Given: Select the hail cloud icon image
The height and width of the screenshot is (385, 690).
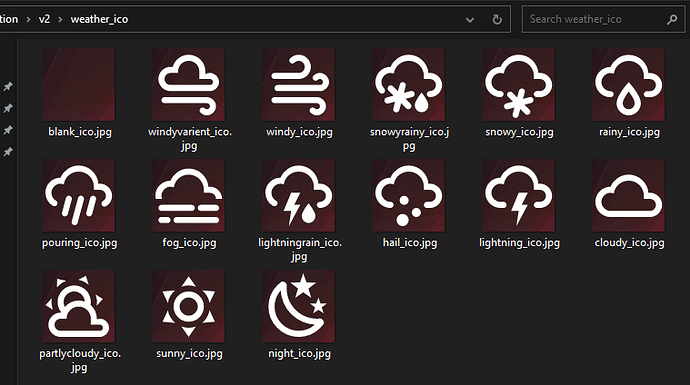Looking at the screenshot, I should [x=408, y=195].
